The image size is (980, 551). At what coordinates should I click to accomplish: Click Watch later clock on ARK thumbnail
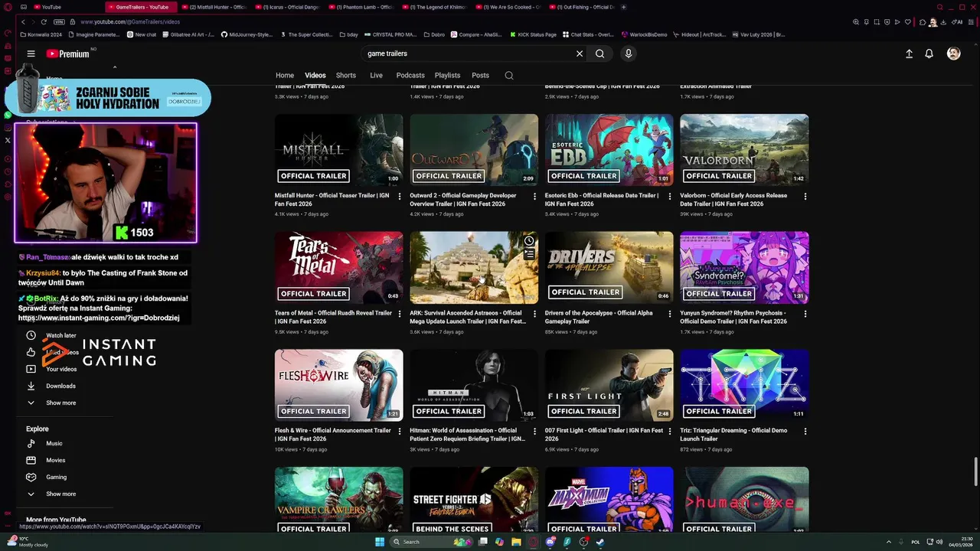(x=529, y=241)
